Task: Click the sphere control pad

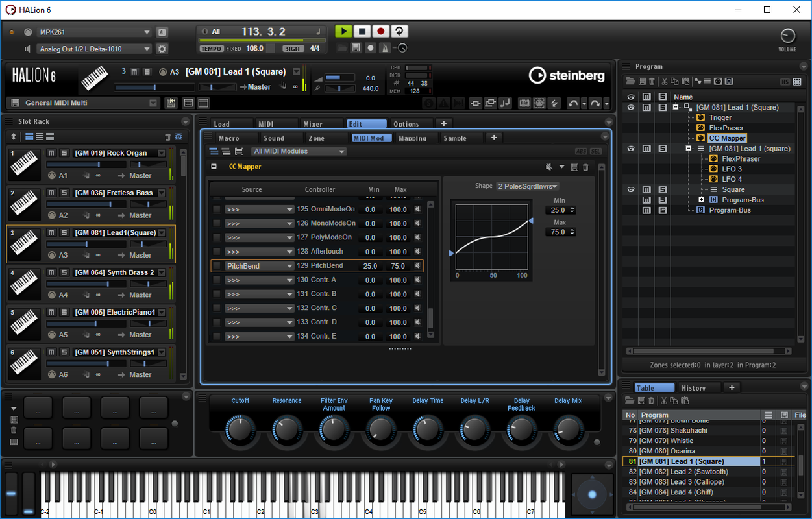Action: click(x=591, y=494)
